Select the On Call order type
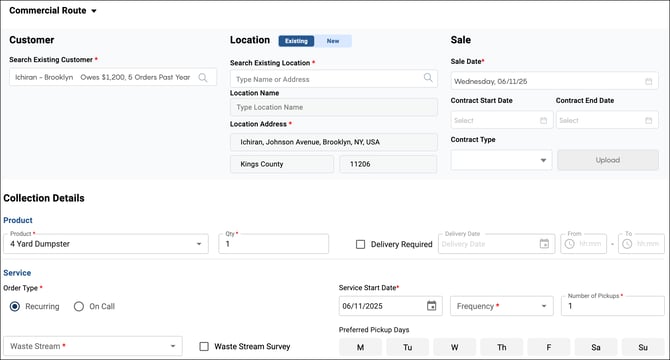The width and height of the screenshot is (670, 360). pyautogui.click(x=79, y=306)
